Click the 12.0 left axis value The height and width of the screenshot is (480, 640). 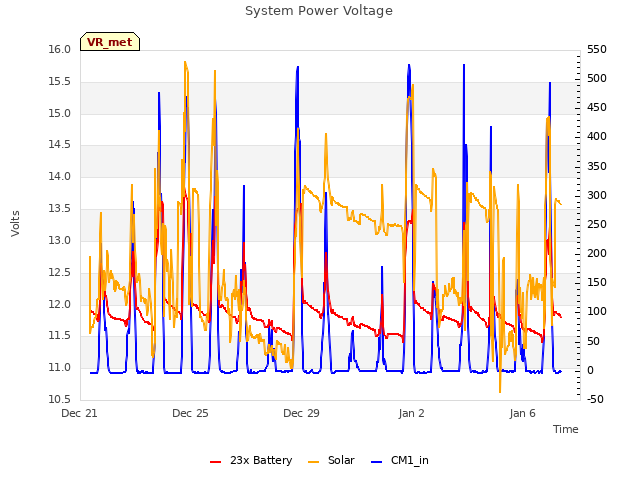[x=60, y=304]
